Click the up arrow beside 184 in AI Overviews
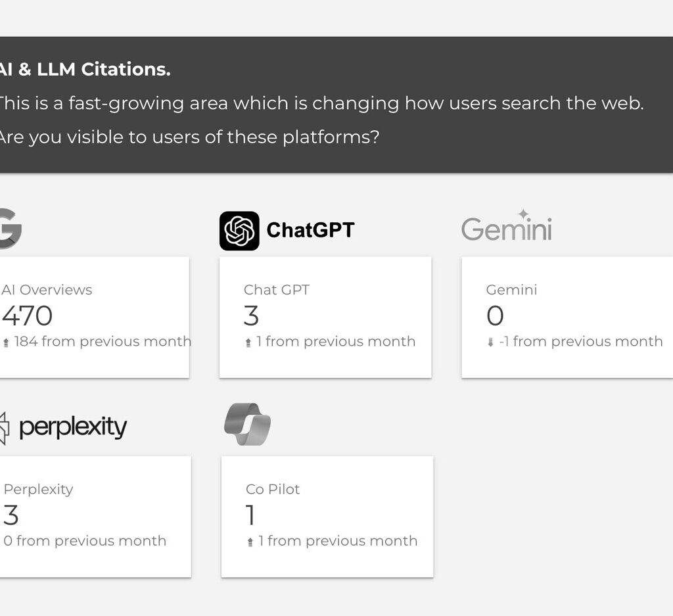The image size is (673, 616). pos(7,343)
